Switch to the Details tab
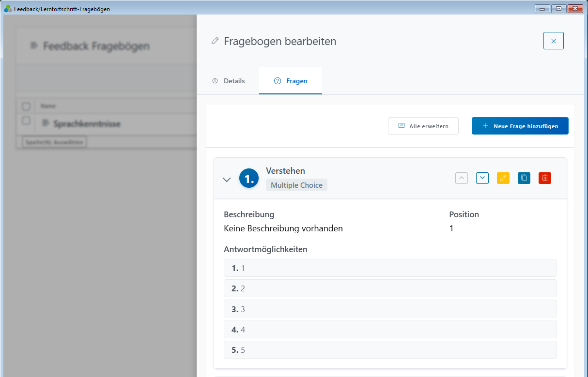 click(x=229, y=81)
